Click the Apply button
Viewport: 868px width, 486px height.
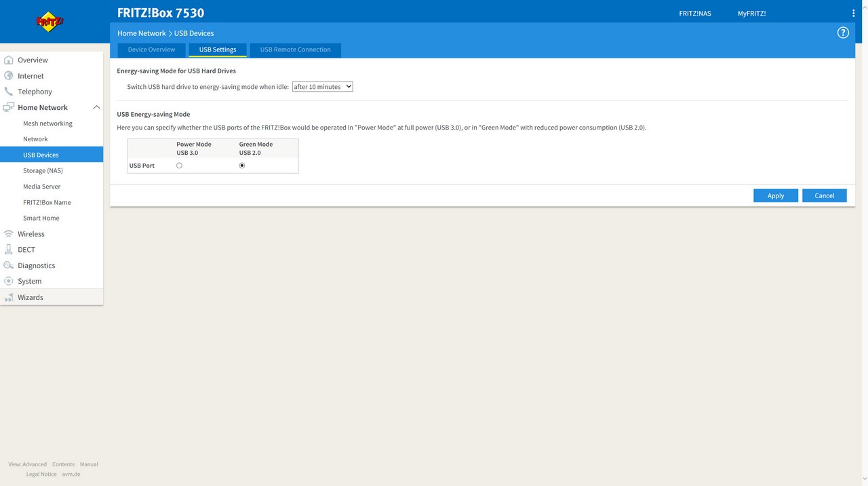(776, 195)
